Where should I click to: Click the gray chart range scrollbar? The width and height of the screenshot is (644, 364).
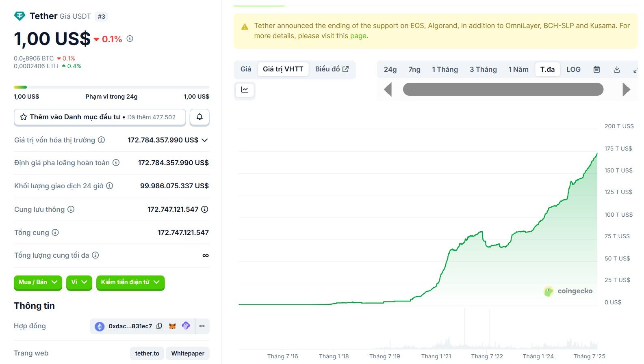click(503, 89)
